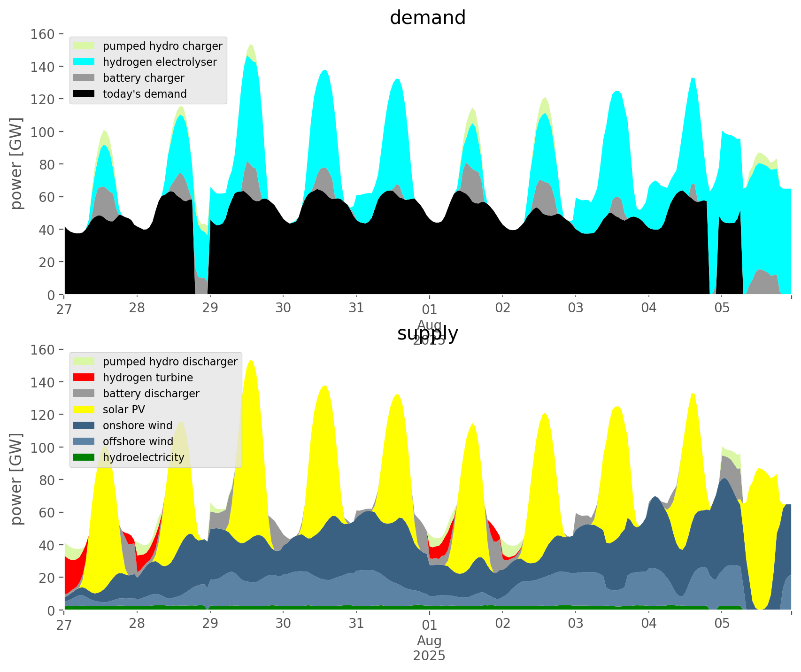
Task: Click the black today's demand legend swatch
Action: (84, 94)
